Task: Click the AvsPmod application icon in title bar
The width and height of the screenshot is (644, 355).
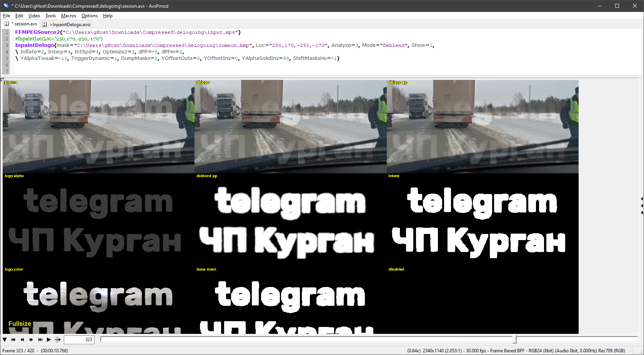Action: 6,6
